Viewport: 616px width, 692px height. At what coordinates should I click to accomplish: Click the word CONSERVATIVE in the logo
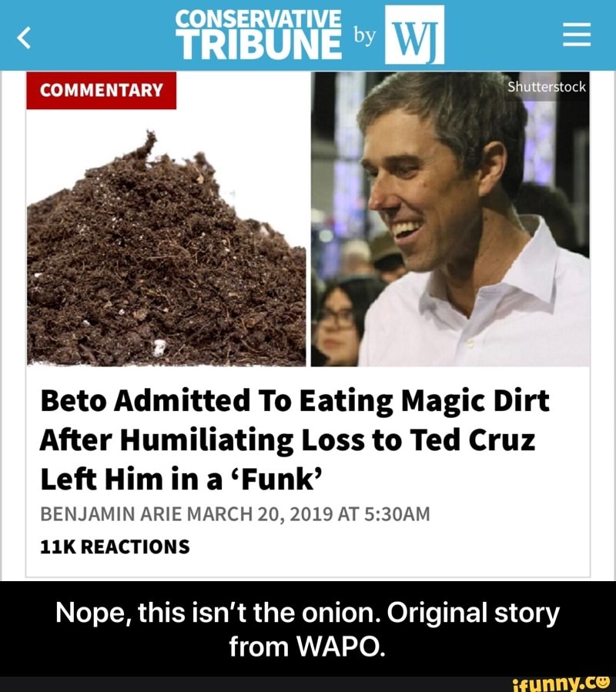pyautogui.click(x=257, y=19)
